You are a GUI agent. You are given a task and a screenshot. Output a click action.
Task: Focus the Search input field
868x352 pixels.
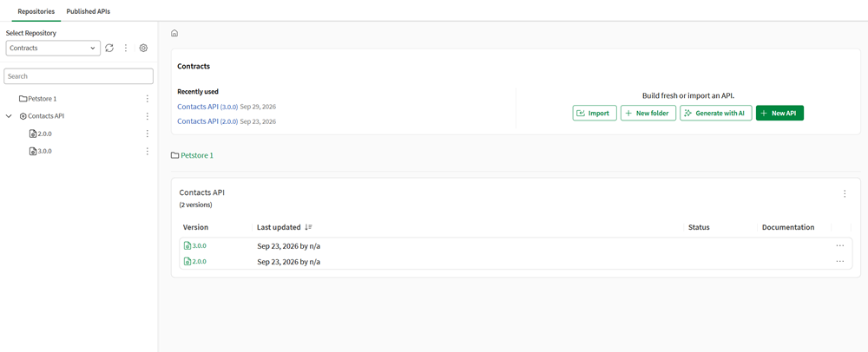78,76
